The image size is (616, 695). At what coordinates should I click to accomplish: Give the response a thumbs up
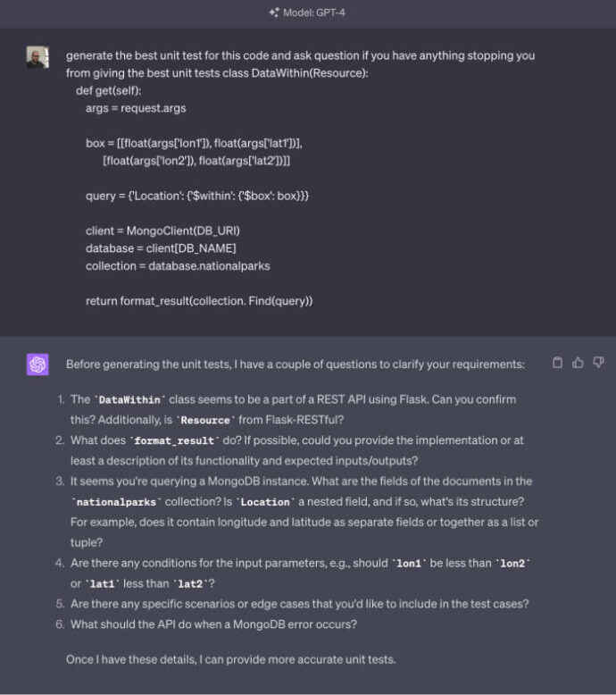click(x=578, y=363)
